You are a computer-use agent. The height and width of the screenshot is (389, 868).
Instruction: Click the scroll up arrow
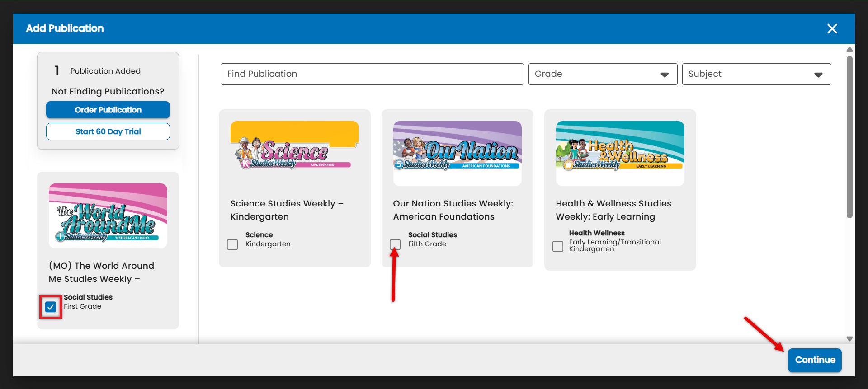[x=849, y=49]
